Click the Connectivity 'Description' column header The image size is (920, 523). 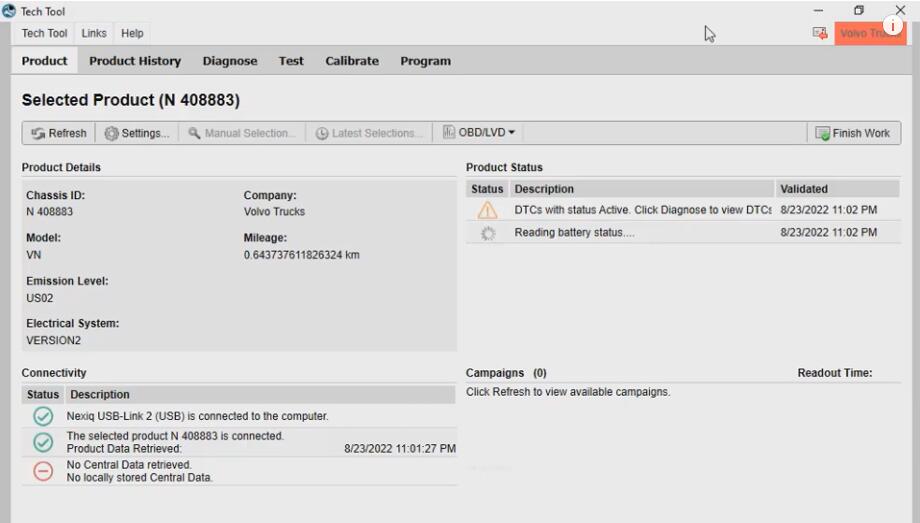[259, 394]
